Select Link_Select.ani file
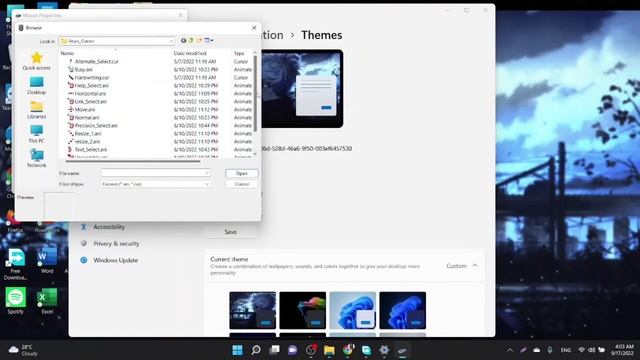 click(x=87, y=102)
